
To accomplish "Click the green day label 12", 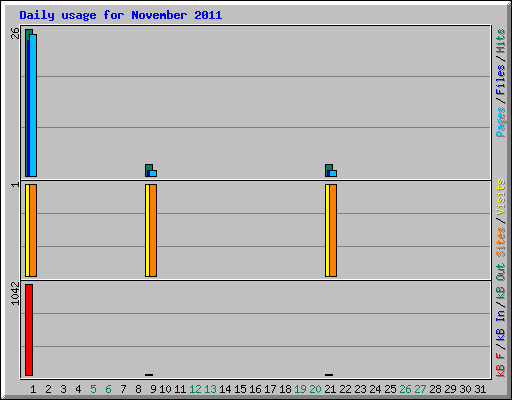I will coord(195,389).
